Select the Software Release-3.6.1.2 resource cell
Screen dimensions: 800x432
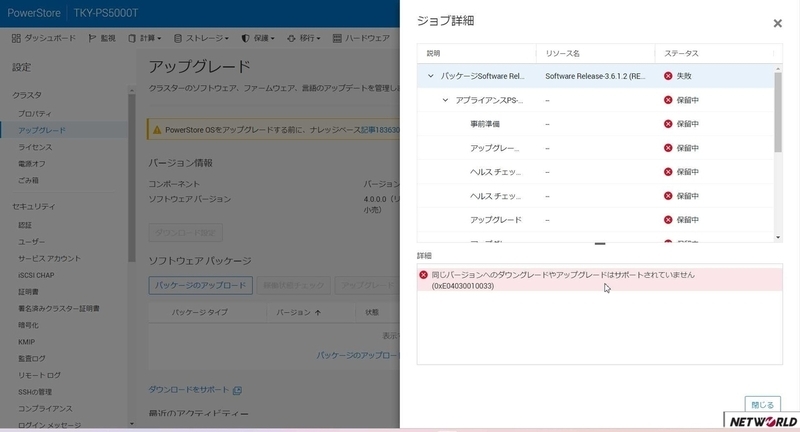[595, 76]
